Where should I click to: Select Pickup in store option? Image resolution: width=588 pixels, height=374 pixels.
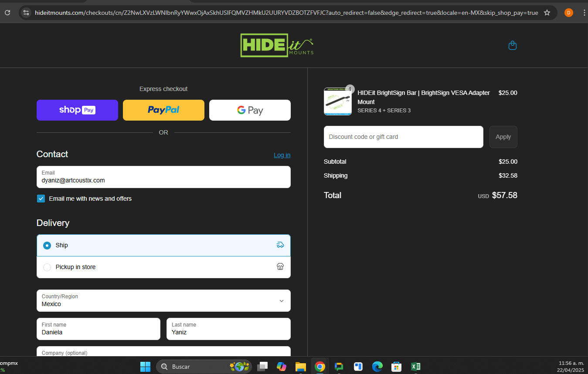click(163, 267)
